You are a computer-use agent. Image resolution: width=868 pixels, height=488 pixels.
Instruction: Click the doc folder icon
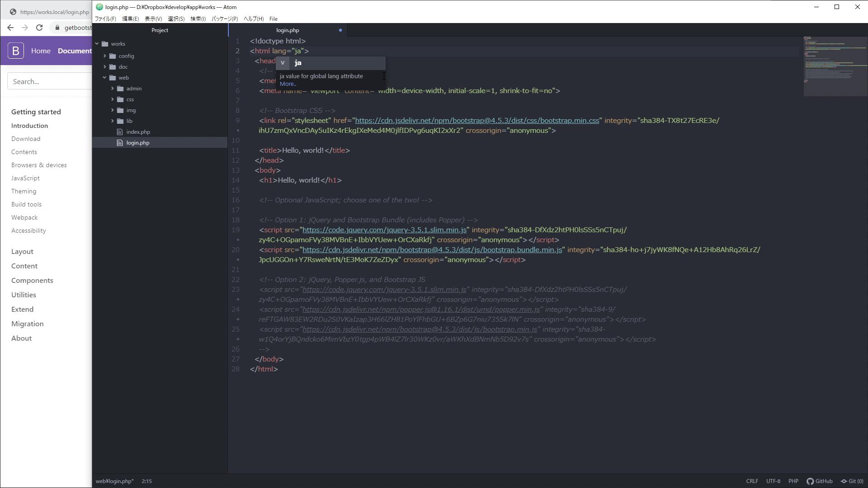pyautogui.click(x=113, y=67)
